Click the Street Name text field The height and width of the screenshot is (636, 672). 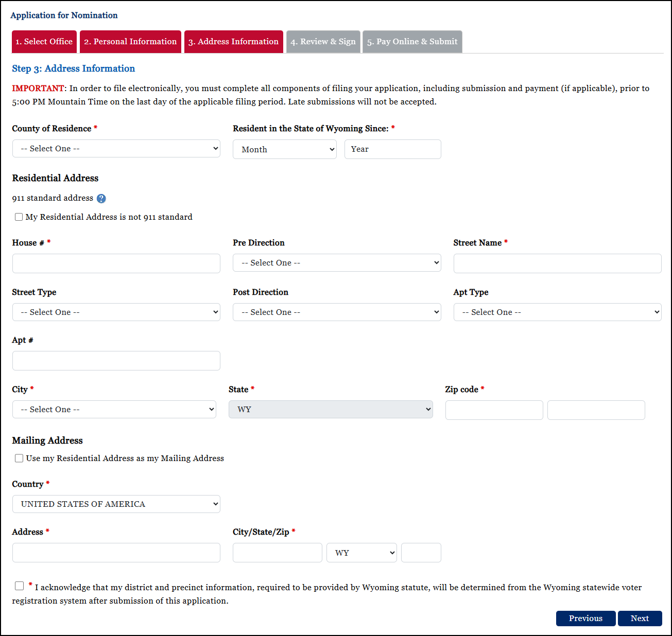pyautogui.click(x=558, y=263)
